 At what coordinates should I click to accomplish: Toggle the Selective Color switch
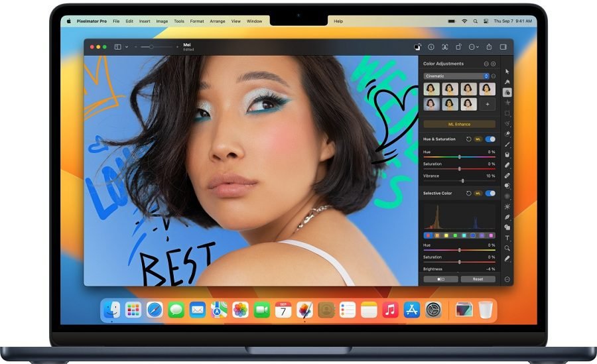(490, 193)
